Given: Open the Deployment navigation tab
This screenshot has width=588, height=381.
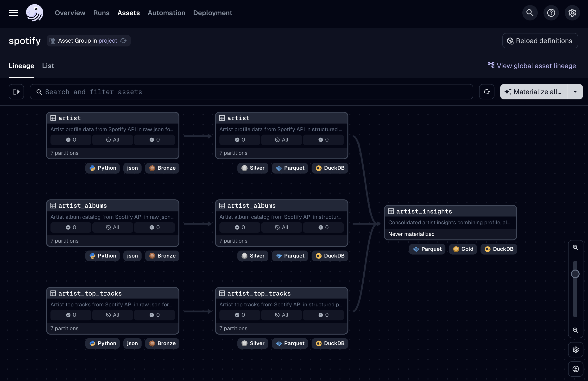Looking at the screenshot, I should point(213,13).
